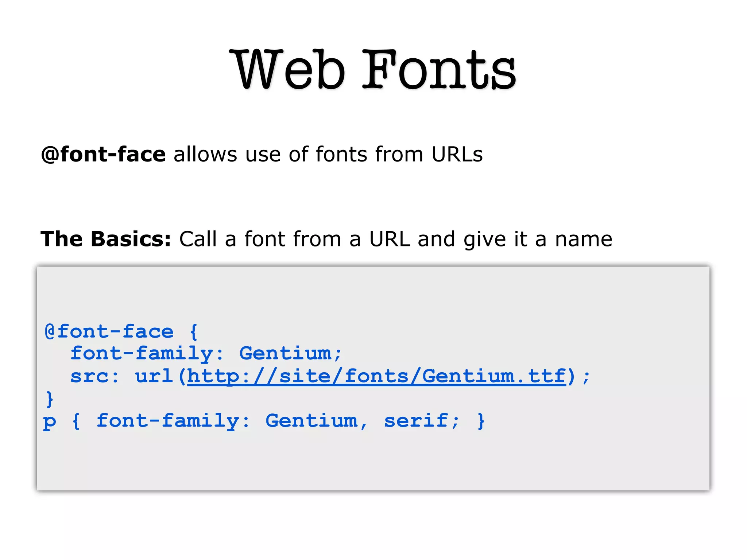Select the bold 'The Basics:' label

105,239
